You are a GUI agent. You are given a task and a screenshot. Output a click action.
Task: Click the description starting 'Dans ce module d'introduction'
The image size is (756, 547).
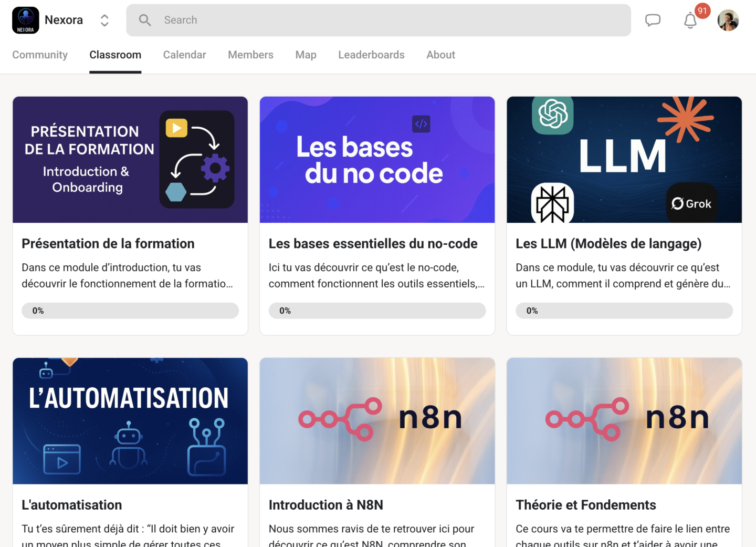point(128,275)
